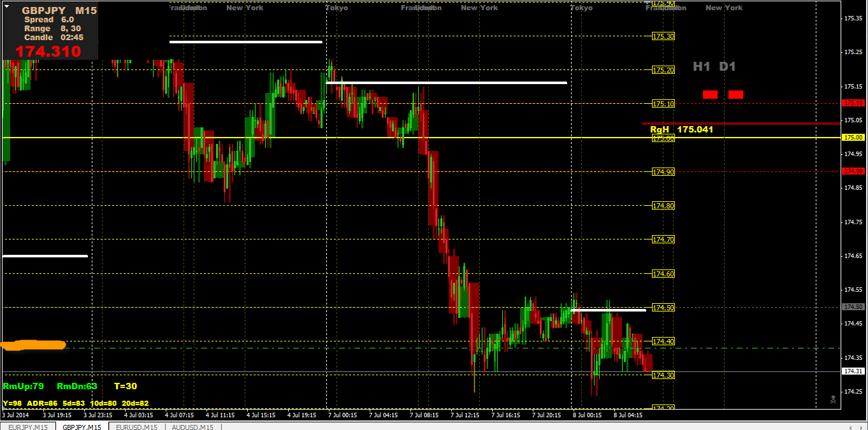Click the current price 174.31 scale tag

[x=853, y=371]
